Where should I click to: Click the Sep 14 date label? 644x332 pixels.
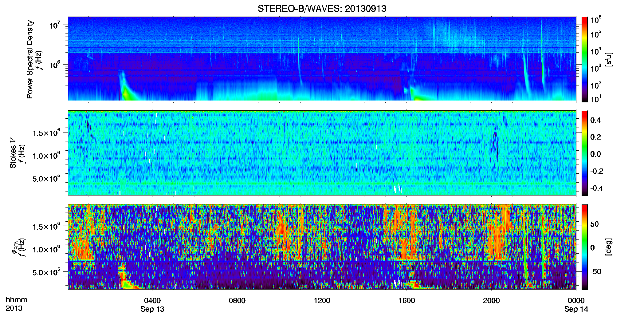tap(576, 309)
